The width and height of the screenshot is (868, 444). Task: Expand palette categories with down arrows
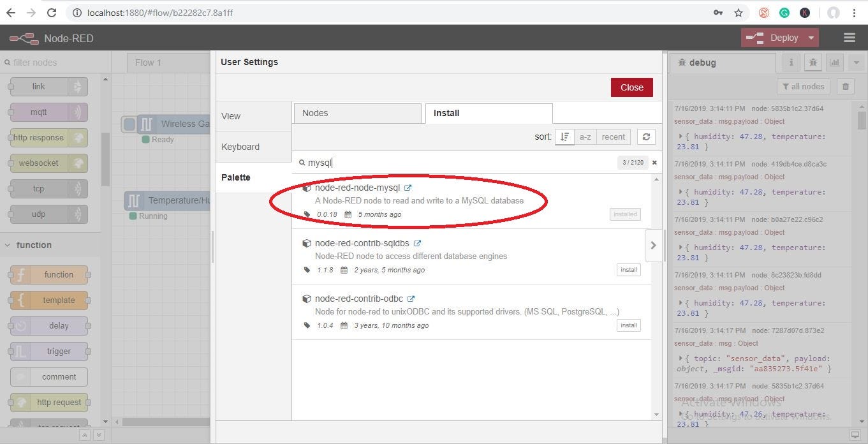click(98, 435)
